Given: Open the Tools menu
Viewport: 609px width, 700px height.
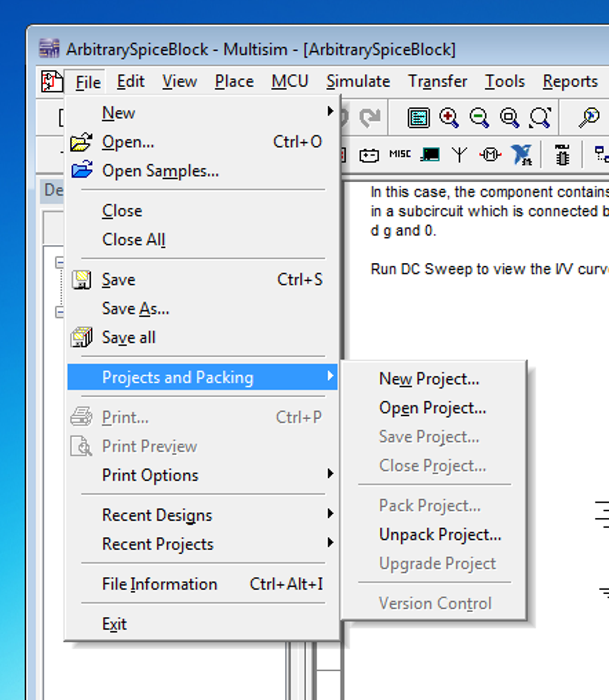Looking at the screenshot, I should 505,82.
